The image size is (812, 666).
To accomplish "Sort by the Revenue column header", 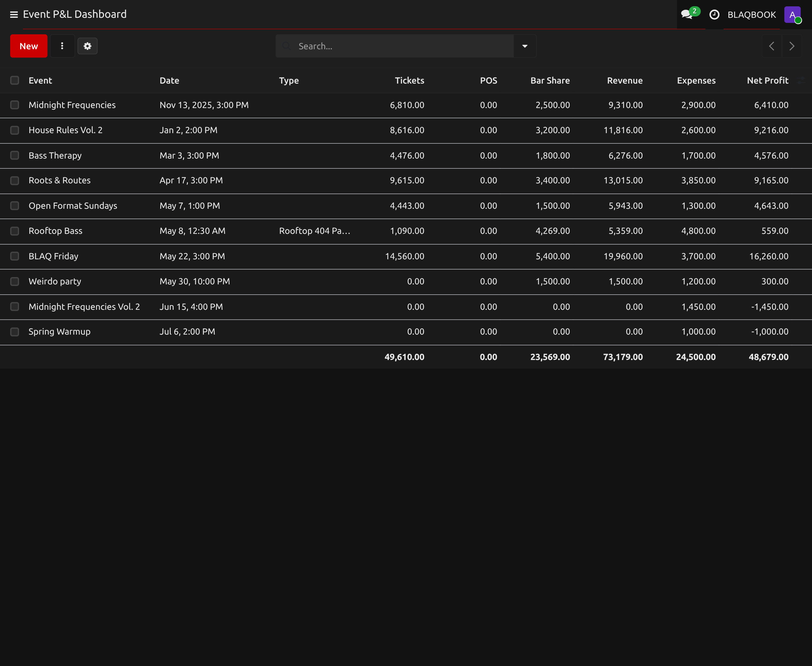I will click(x=625, y=81).
